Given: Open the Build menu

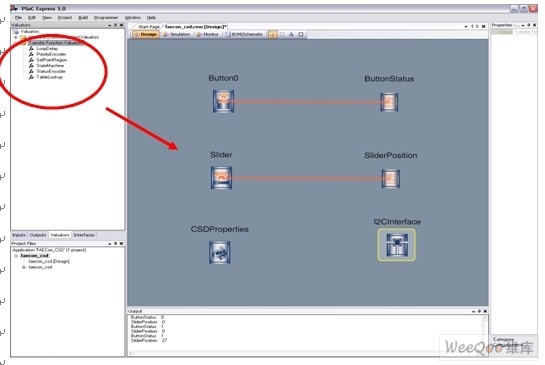Looking at the screenshot, I should pos(83,17).
